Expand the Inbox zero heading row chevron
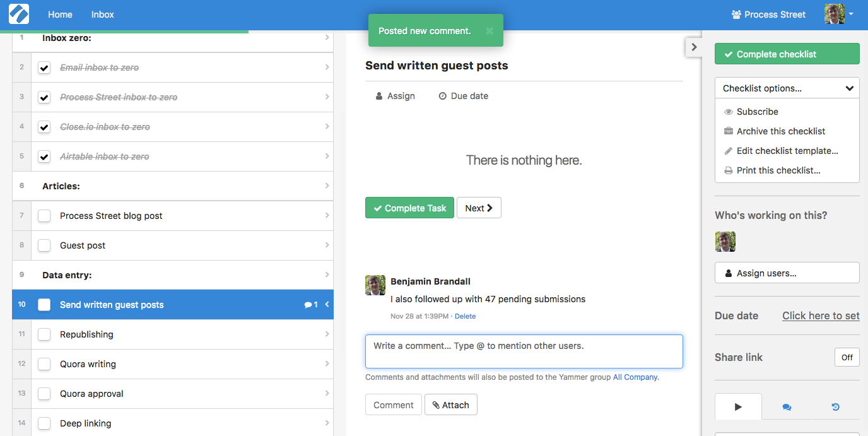868x436 pixels. pyautogui.click(x=327, y=38)
